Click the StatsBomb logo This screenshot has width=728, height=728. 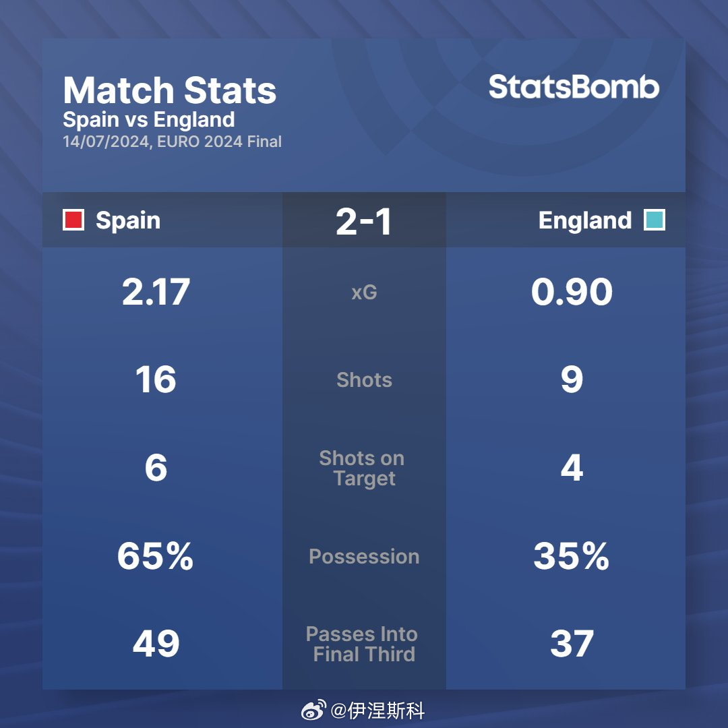[x=574, y=88]
